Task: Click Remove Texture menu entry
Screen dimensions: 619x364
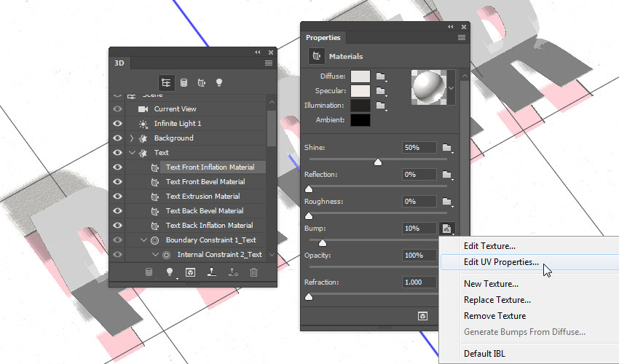Action: (494, 316)
